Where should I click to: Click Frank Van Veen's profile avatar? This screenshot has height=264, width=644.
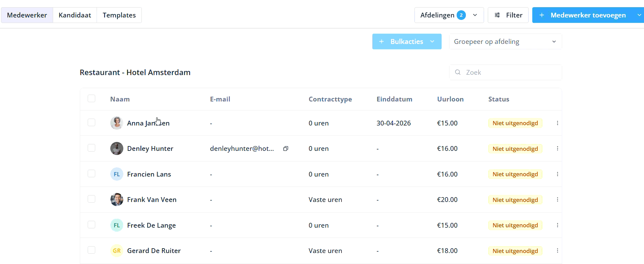[116, 200]
